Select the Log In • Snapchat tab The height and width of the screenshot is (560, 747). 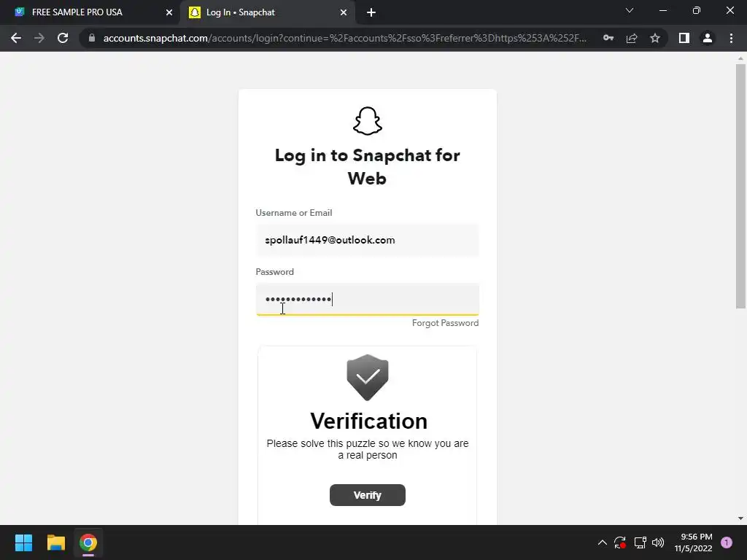point(267,12)
